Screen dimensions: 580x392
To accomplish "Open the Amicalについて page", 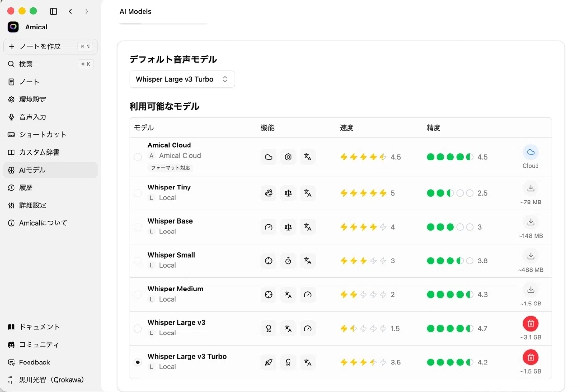I will (x=50, y=223).
